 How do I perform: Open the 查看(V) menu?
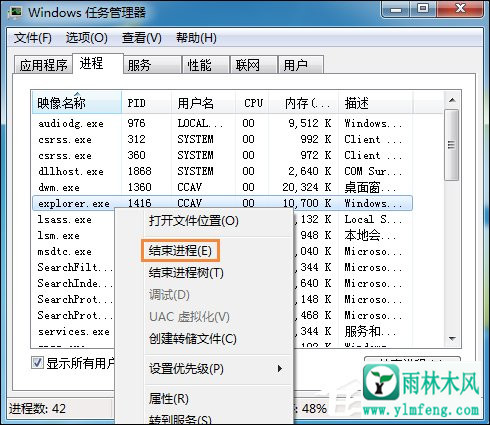tap(142, 38)
